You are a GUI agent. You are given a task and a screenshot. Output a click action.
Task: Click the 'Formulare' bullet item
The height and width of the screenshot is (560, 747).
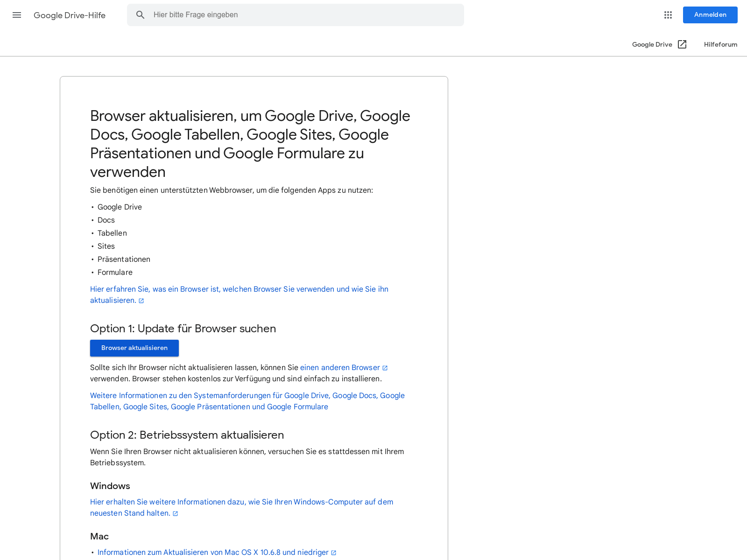(x=115, y=273)
